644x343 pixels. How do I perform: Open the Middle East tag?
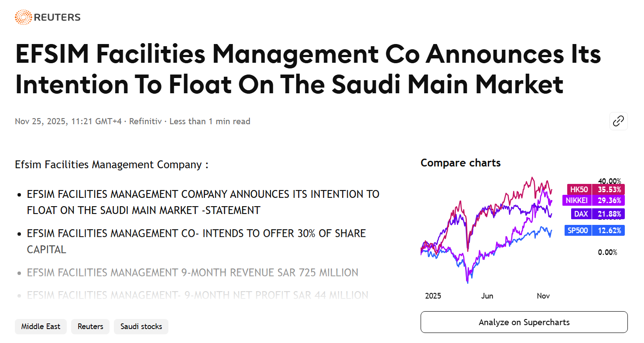(41, 326)
